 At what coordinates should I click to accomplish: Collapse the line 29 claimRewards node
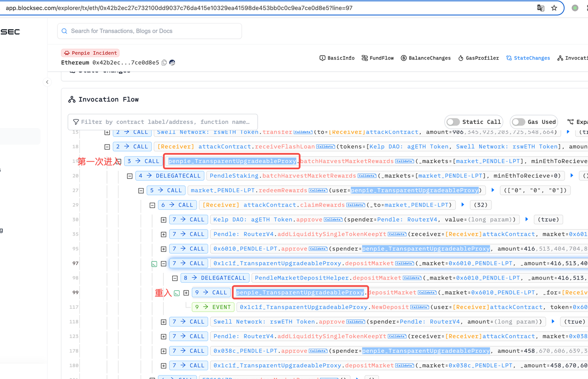[x=152, y=205]
